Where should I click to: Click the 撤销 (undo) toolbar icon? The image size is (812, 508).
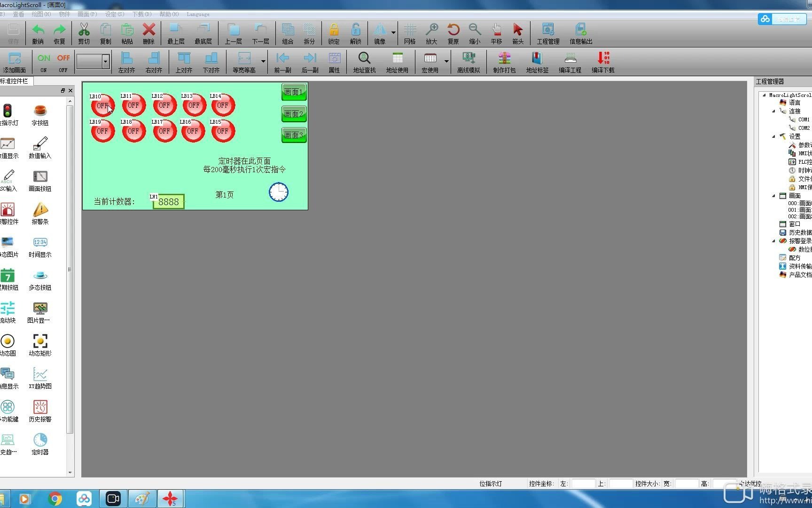click(38, 33)
